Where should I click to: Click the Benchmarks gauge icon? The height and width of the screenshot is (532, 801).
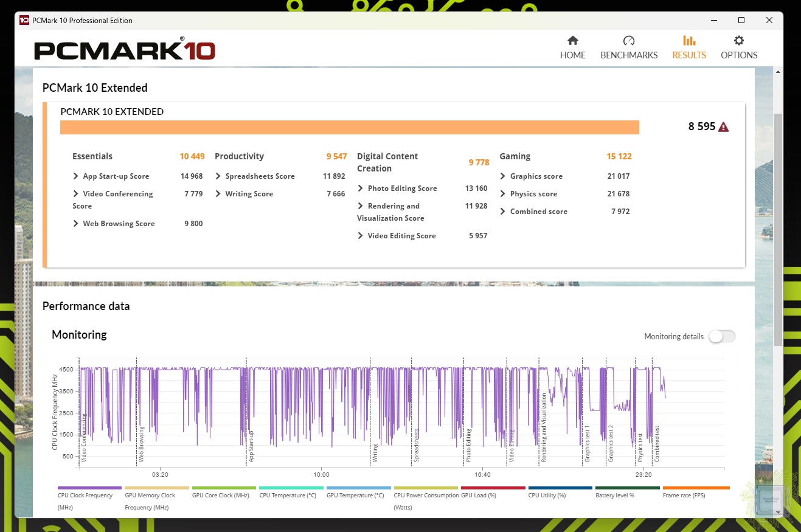tap(629, 41)
